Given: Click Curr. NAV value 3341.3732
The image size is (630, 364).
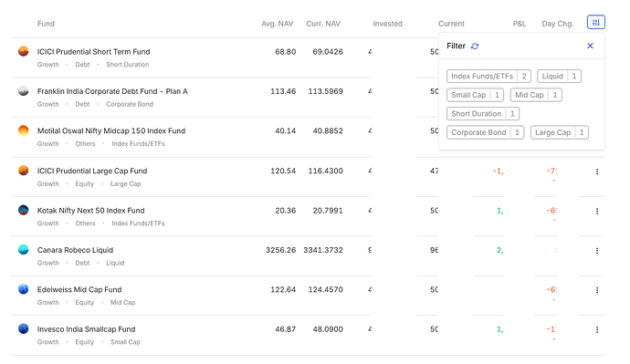Looking at the screenshot, I should point(323,250).
